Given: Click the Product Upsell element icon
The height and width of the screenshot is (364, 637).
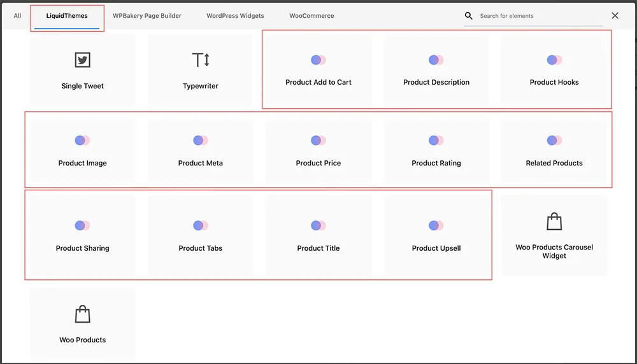Looking at the screenshot, I should (436, 225).
